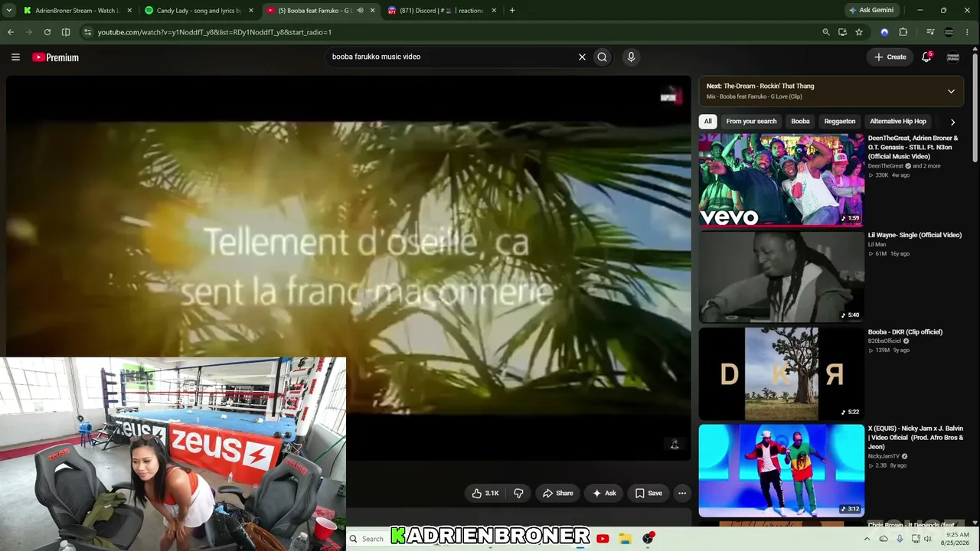Image resolution: width=980 pixels, height=551 pixels.
Task: Open the Chrome profile avatar
Action: [x=949, y=32]
